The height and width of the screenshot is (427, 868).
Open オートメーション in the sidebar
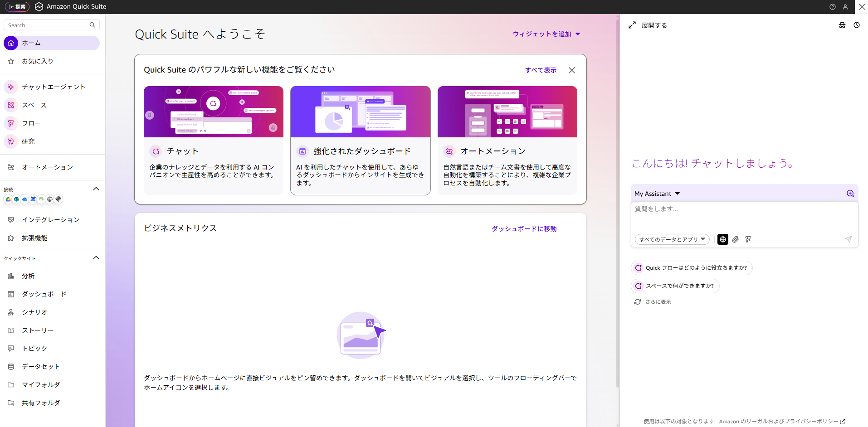tap(47, 167)
